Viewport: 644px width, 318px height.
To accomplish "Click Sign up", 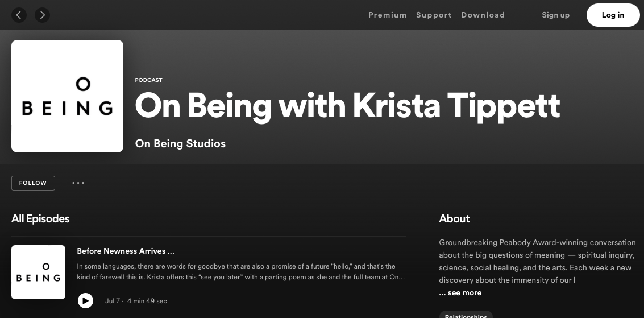I will click(x=555, y=15).
